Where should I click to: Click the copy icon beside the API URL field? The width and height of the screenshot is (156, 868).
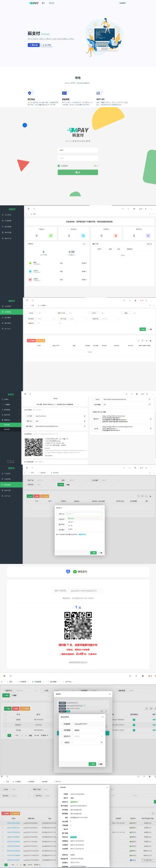click(84, 416)
